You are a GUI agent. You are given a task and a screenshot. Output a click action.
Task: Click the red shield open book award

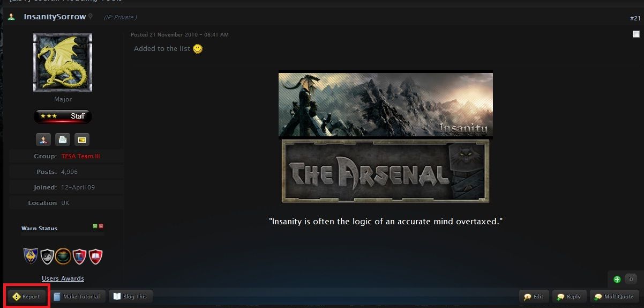(x=95, y=256)
